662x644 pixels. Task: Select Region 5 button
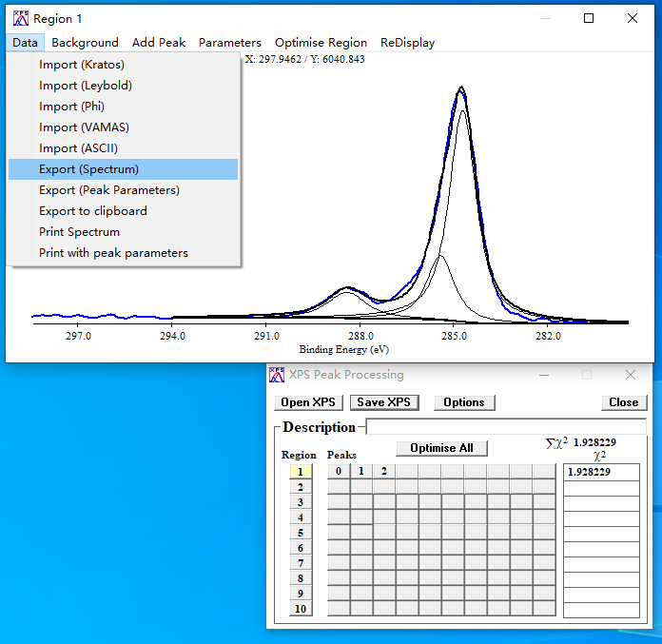[301, 533]
